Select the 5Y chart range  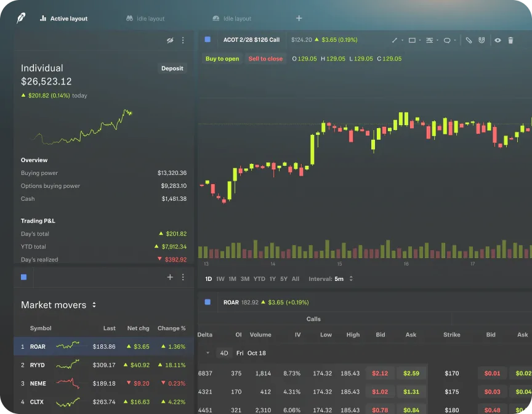click(x=284, y=278)
